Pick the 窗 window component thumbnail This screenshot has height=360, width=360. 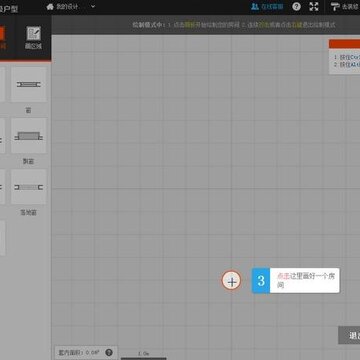click(29, 85)
